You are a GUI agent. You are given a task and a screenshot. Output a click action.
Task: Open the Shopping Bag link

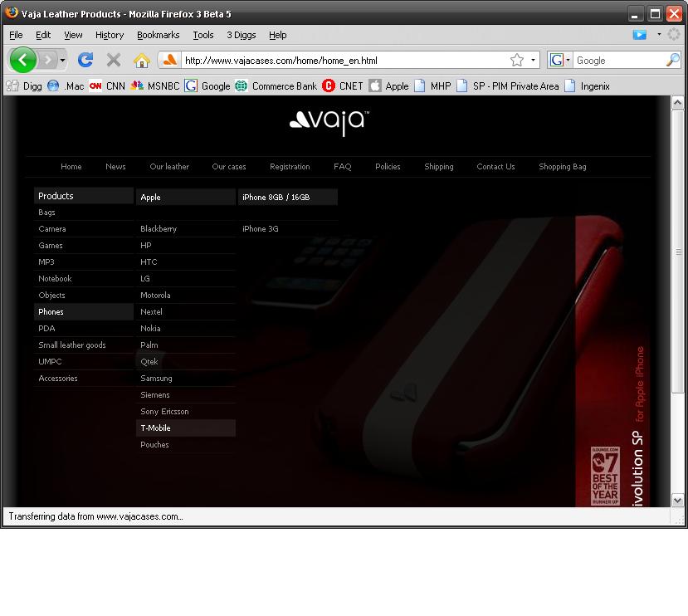(562, 166)
